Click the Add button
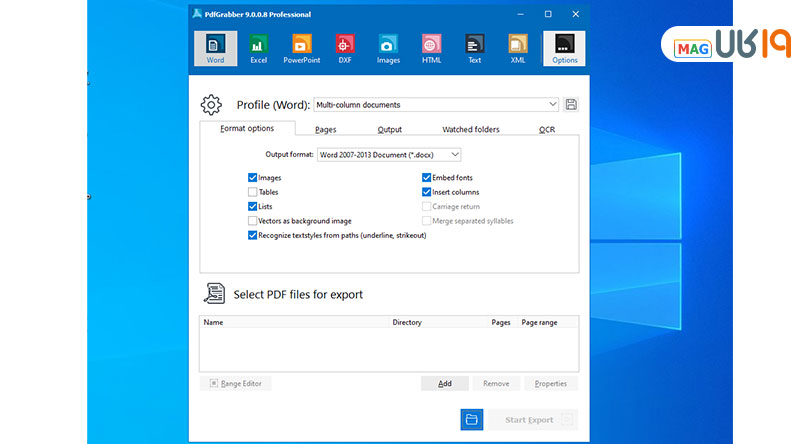The width and height of the screenshot is (800, 444). [x=444, y=383]
